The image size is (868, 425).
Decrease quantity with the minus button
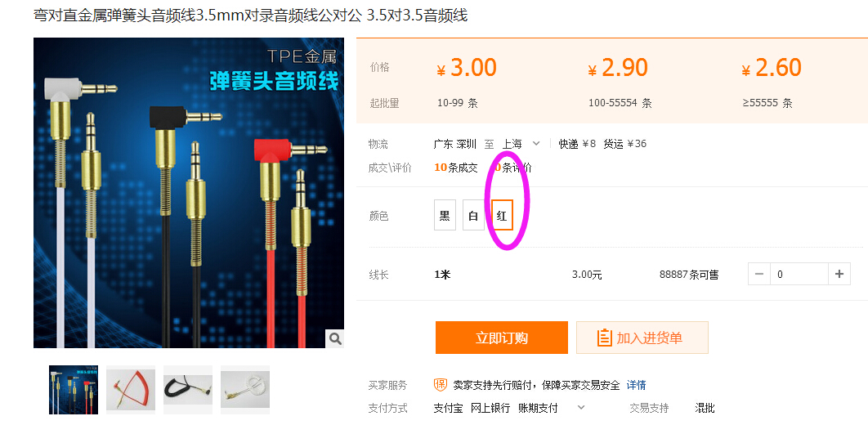tap(759, 274)
